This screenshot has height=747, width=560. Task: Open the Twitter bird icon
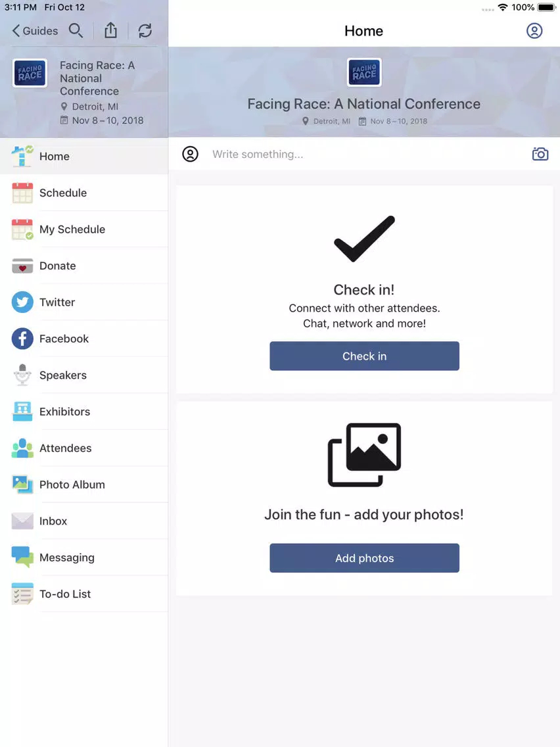(22, 302)
